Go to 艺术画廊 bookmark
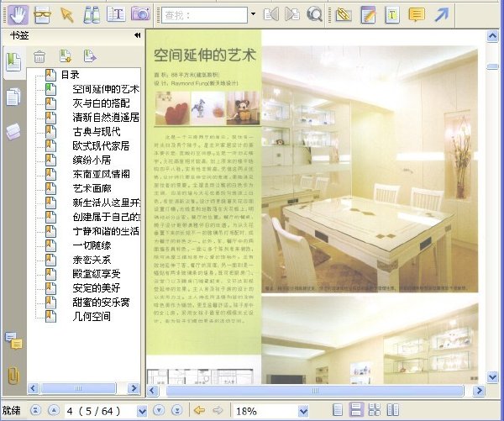 click(92, 188)
